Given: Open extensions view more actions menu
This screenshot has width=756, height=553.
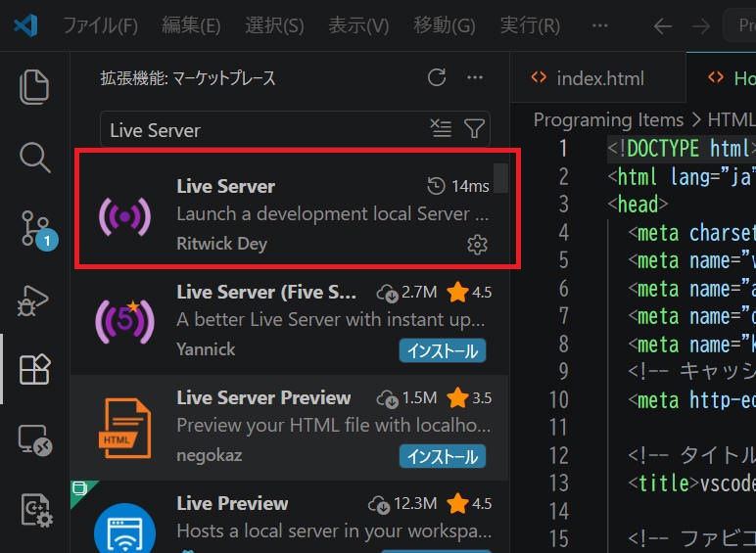Looking at the screenshot, I should click(475, 77).
